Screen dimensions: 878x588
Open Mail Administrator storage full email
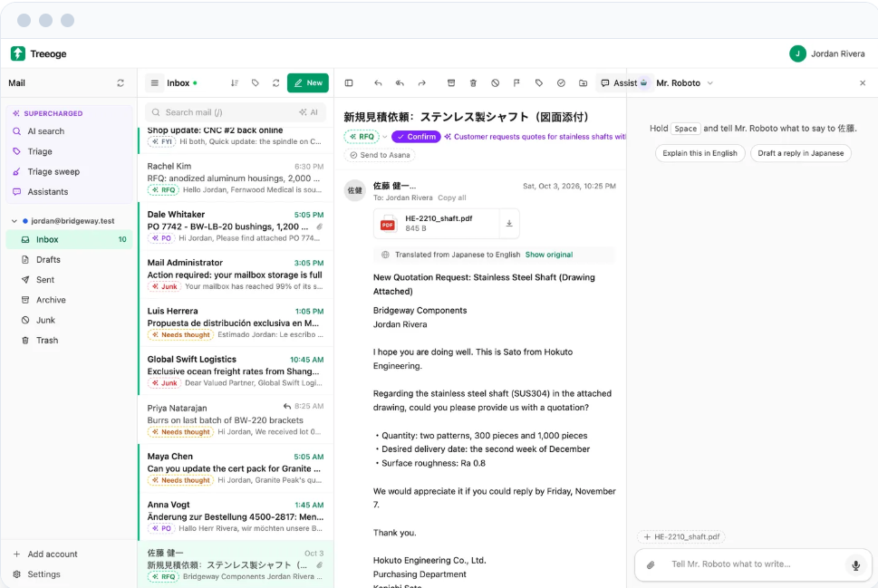click(236, 275)
